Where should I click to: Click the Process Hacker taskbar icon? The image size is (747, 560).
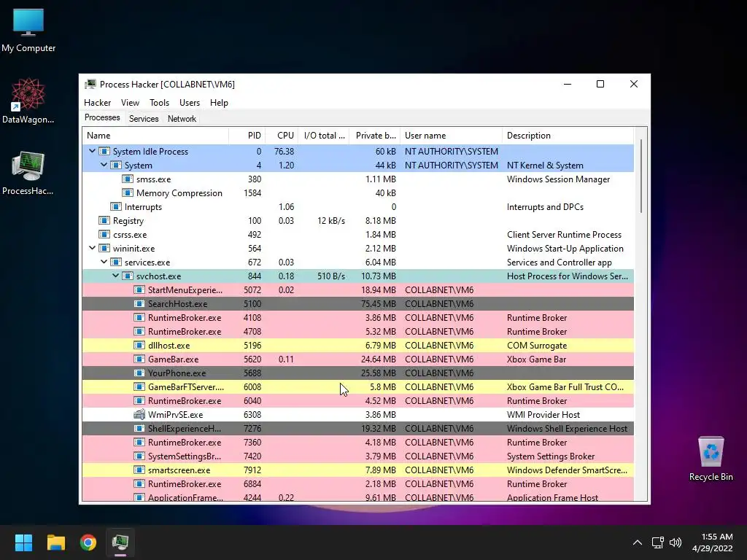120,542
